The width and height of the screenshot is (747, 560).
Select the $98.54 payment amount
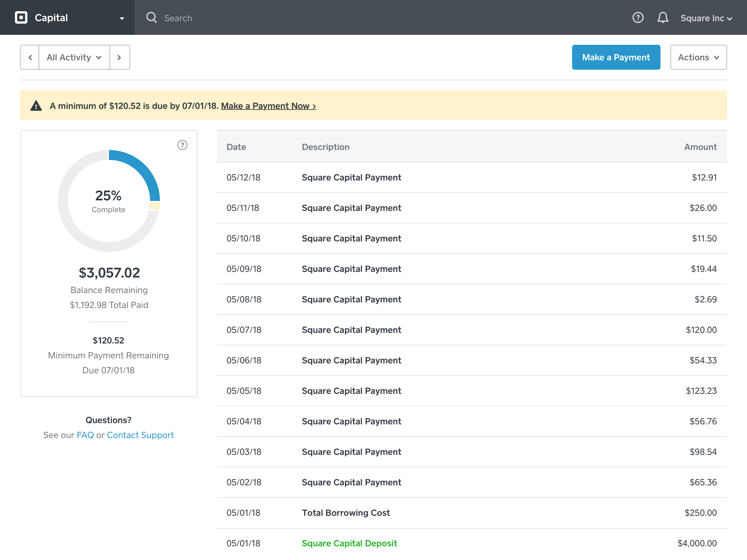tap(703, 452)
